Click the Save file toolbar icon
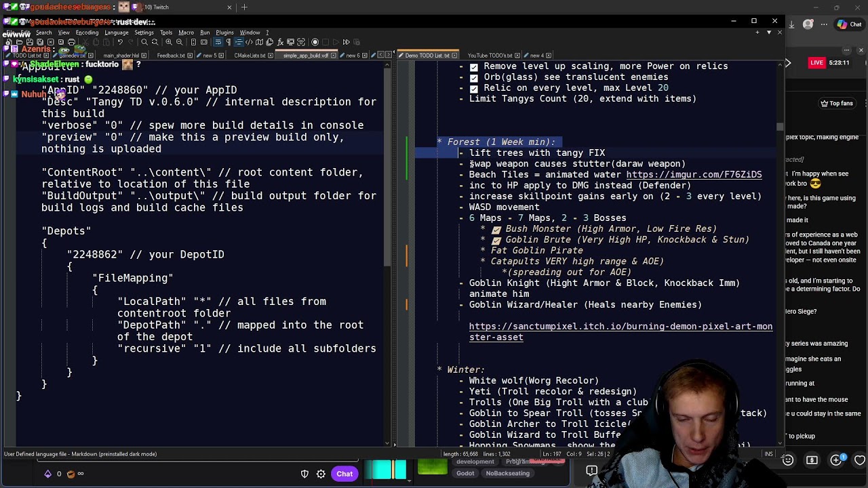The height and width of the screenshot is (488, 868). click(x=30, y=42)
